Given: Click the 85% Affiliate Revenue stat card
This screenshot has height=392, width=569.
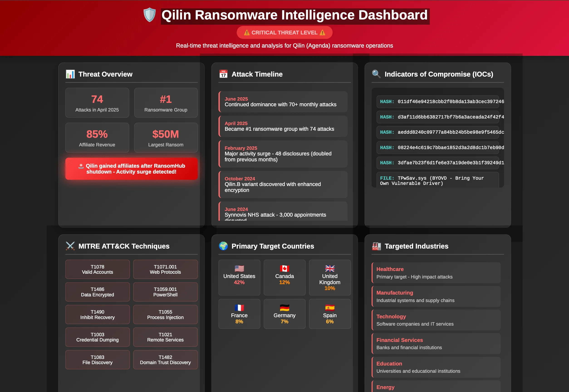Looking at the screenshot, I should (97, 138).
